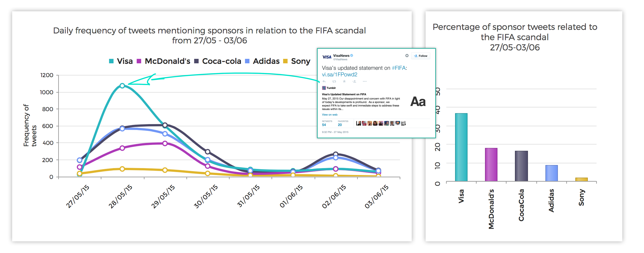This screenshot has height=253, width=644.
Task: Click the #FIFA hashtag
Action: pyautogui.click(x=398, y=68)
